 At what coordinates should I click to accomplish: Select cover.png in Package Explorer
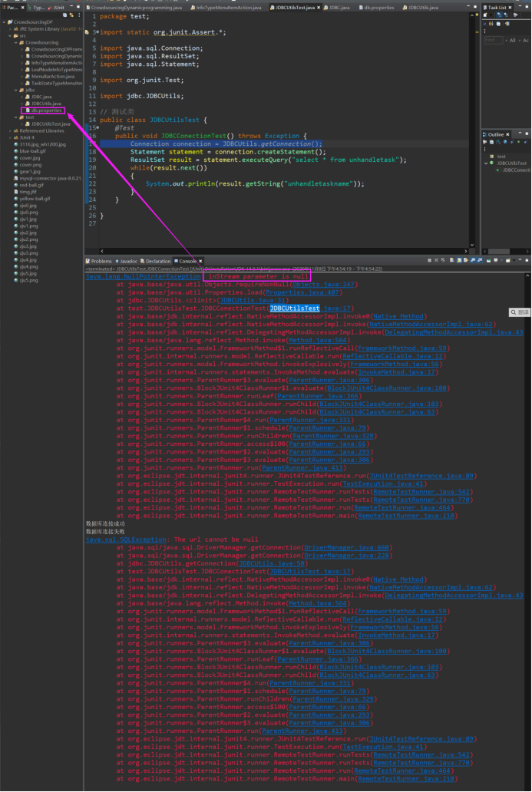tap(28, 165)
